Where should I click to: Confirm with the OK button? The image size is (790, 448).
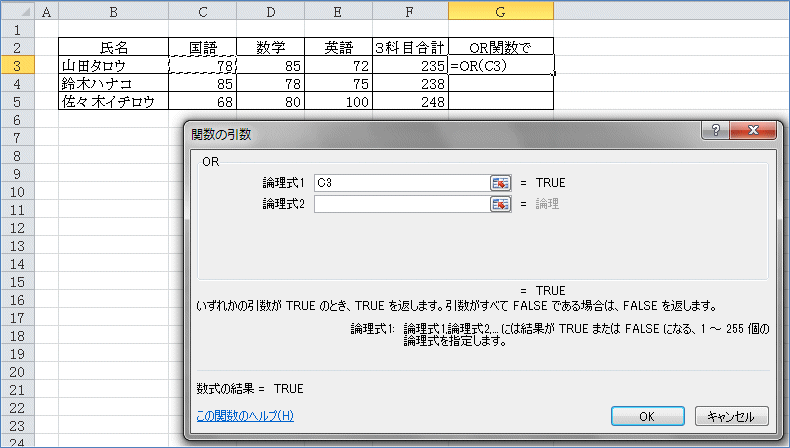[x=647, y=416]
